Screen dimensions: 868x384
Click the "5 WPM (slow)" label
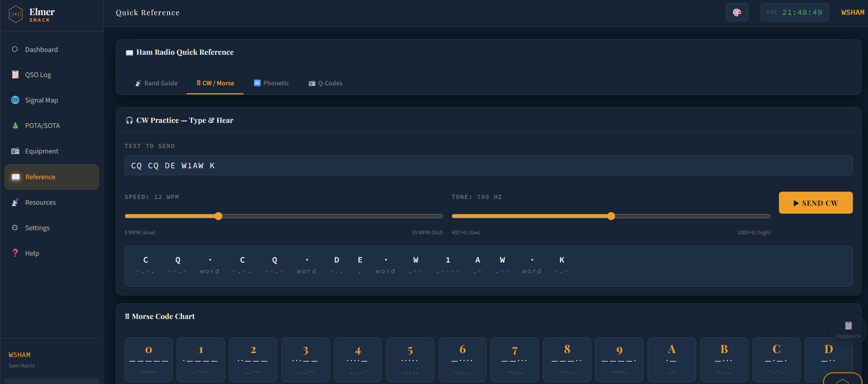pos(140,233)
